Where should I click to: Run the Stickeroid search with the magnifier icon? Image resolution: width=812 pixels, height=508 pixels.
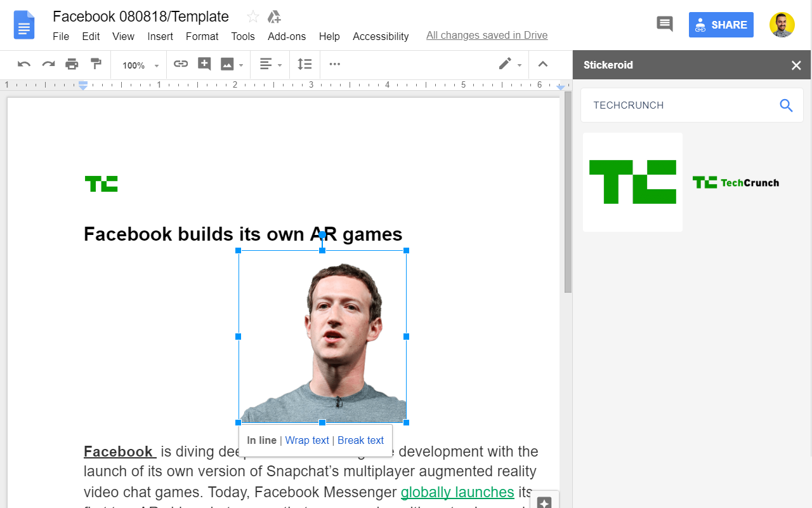pos(786,105)
